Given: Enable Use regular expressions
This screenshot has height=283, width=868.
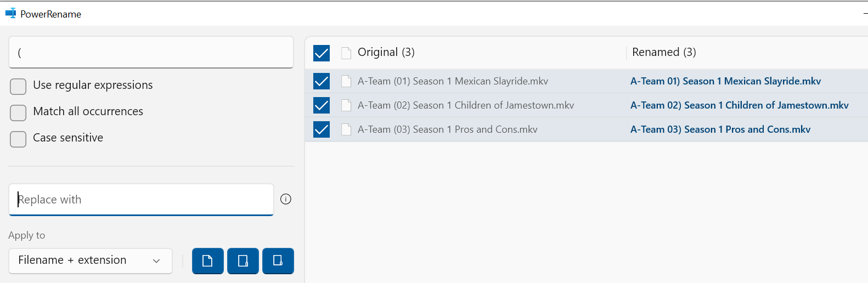Looking at the screenshot, I should [x=18, y=86].
